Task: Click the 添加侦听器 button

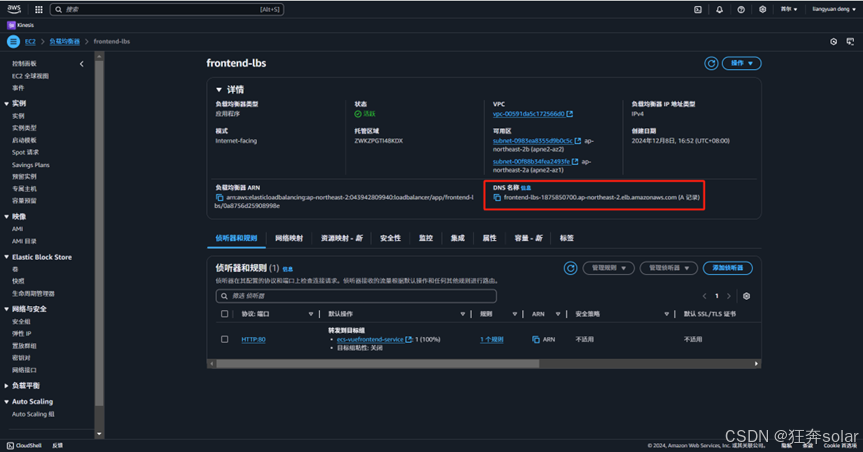Action: [x=728, y=268]
